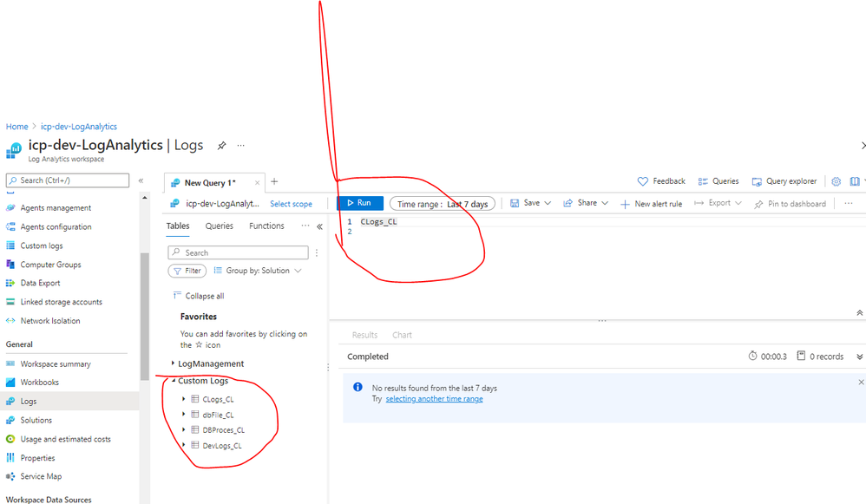Expand the dbFile_CL table
Screen dimensions: 866x504
pos(183,414)
